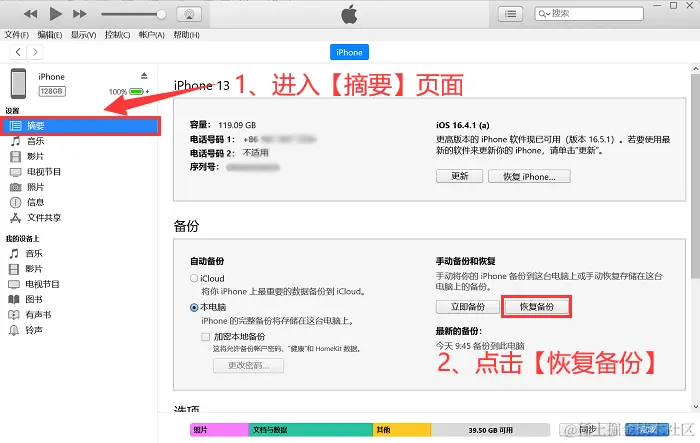Click the 其他 storage bar segment
This screenshot has width=700, height=443.
pos(402,430)
